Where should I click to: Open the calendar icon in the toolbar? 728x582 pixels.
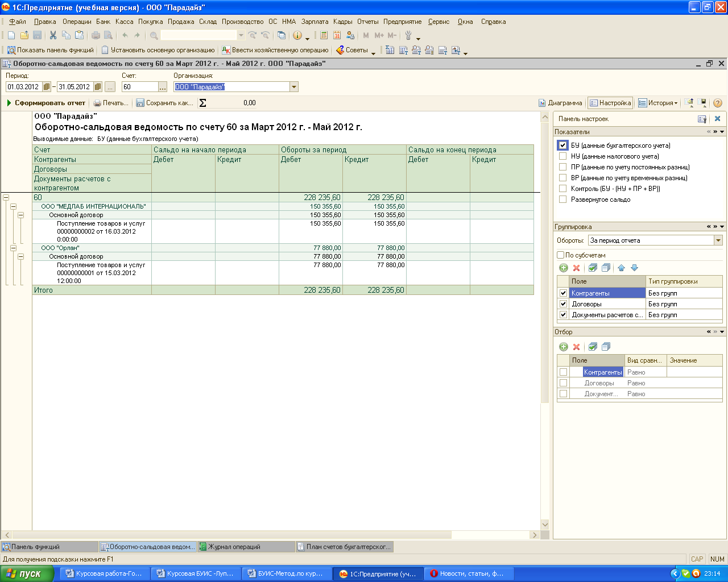(x=337, y=35)
